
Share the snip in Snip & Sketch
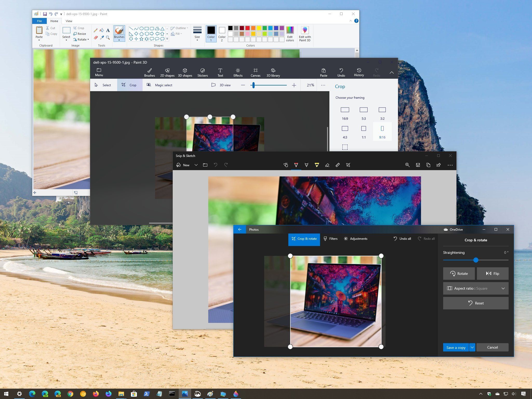[x=439, y=165]
